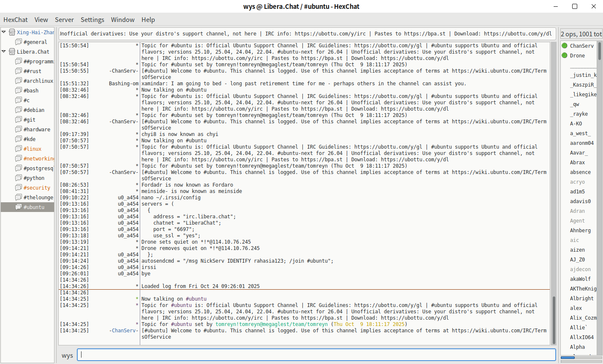Select user Albright in user list
The height and width of the screenshot is (364, 603).
click(x=581, y=298)
